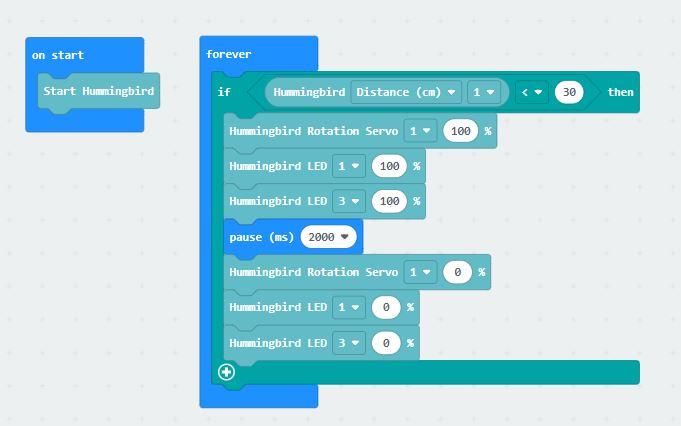Open the pause 2000 ms dropdown
The width and height of the screenshot is (681, 426).
(328, 237)
